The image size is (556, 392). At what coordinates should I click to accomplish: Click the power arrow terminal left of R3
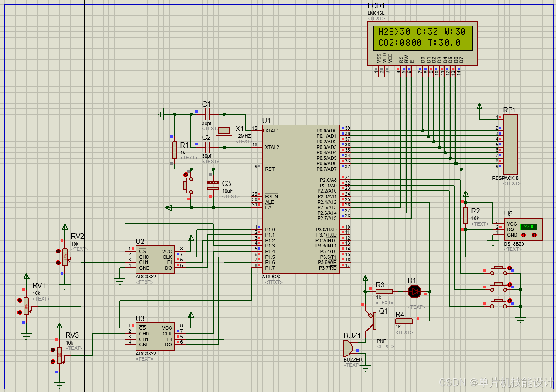[x=365, y=278]
